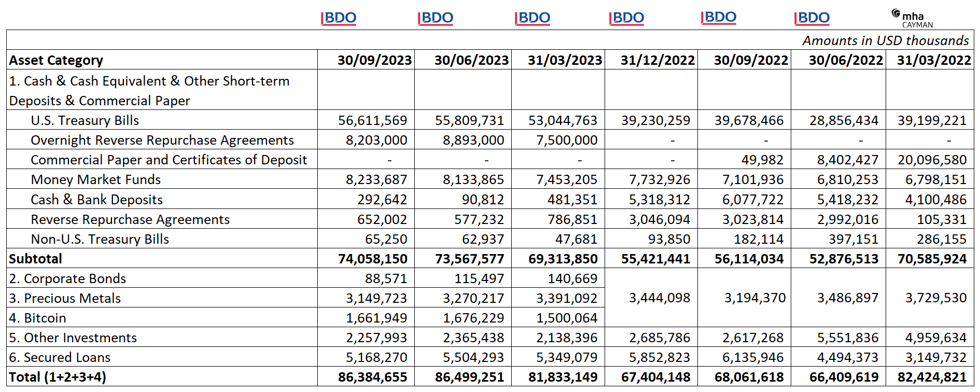The width and height of the screenshot is (980, 392).
Task: Click the 'Amounts in USD thousands' note
Action: click(x=886, y=40)
